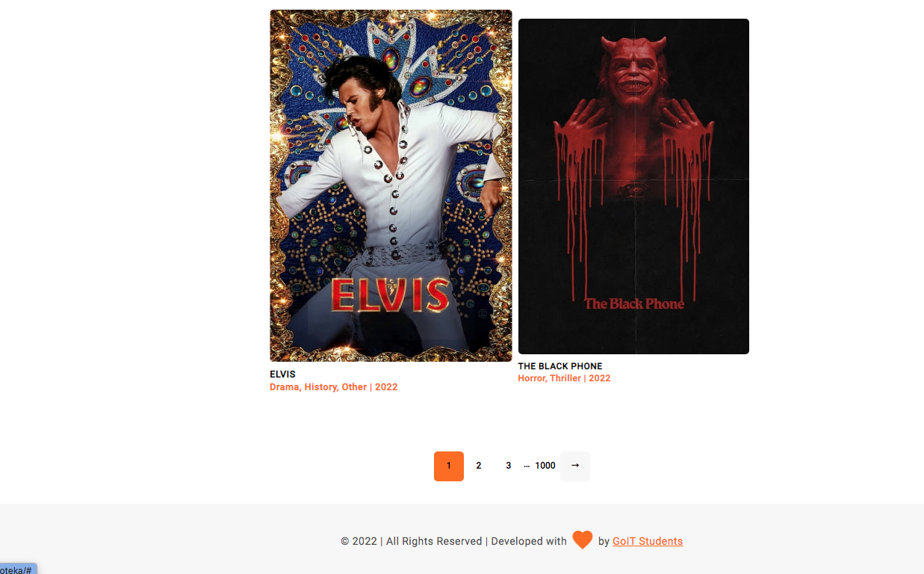Click 'Horror, Thriller | 2022' genre line
Viewport: 924px width, 574px height.
pyautogui.click(x=564, y=378)
